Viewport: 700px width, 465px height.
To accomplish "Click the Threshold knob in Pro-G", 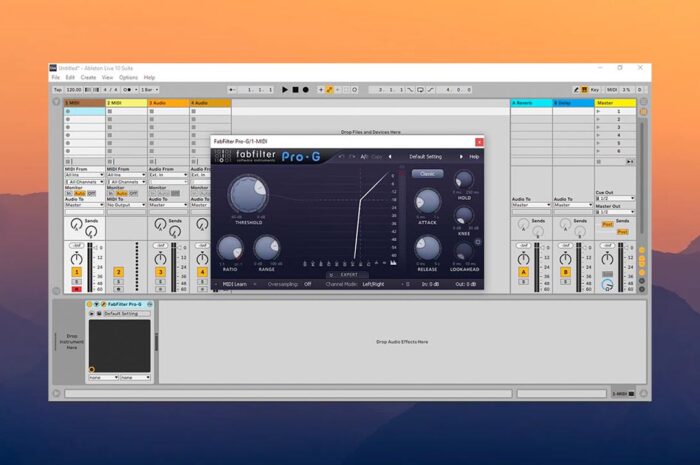I will 248,195.
